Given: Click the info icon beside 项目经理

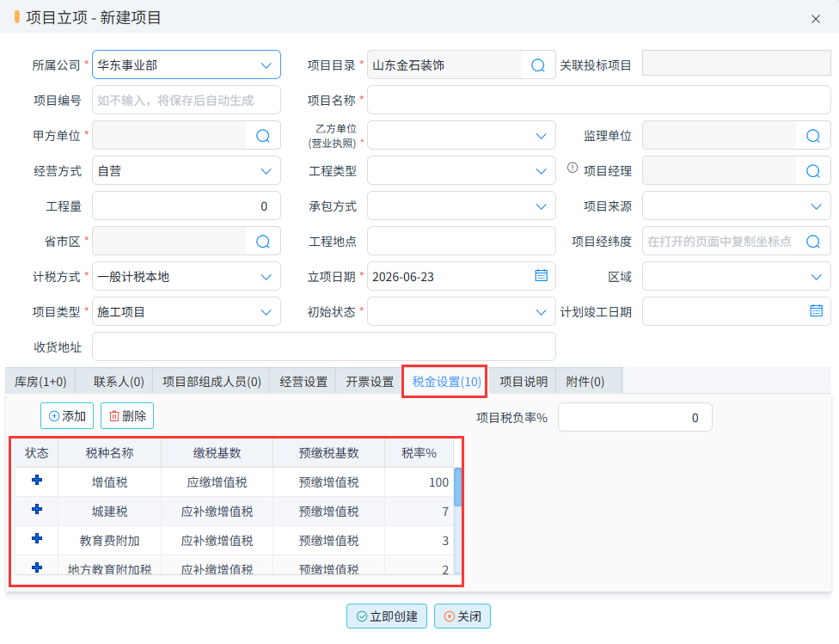Looking at the screenshot, I should [x=573, y=168].
